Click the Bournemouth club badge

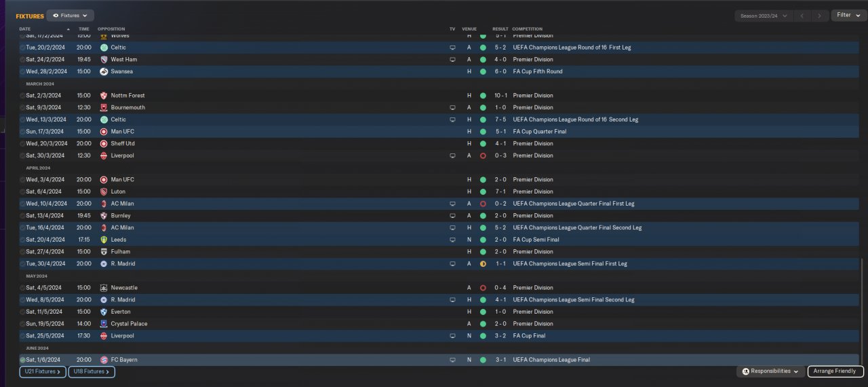click(104, 107)
